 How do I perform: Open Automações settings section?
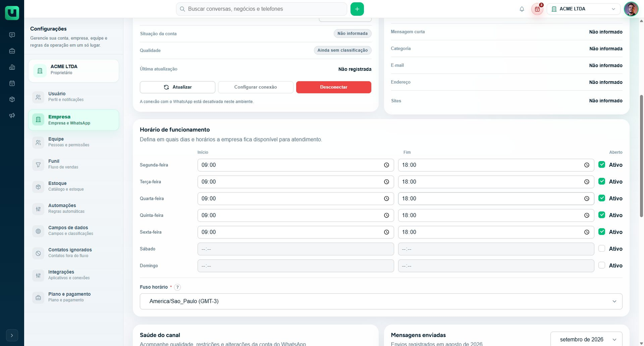[x=74, y=208]
